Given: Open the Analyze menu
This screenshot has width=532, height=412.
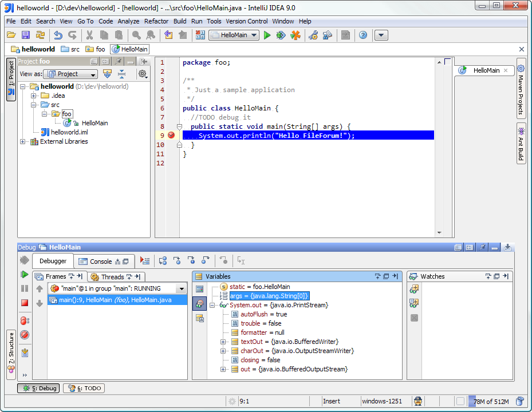Looking at the screenshot, I should click(x=128, y=21).
